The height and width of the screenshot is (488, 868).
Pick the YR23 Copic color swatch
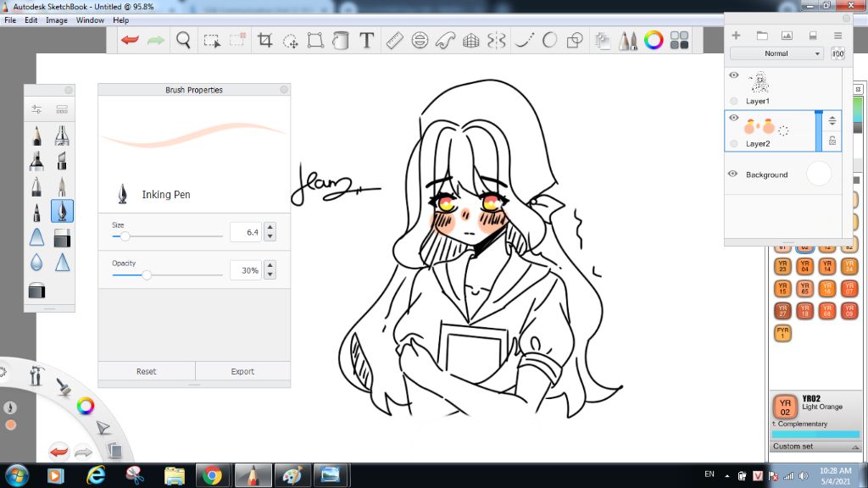[782, 267]
